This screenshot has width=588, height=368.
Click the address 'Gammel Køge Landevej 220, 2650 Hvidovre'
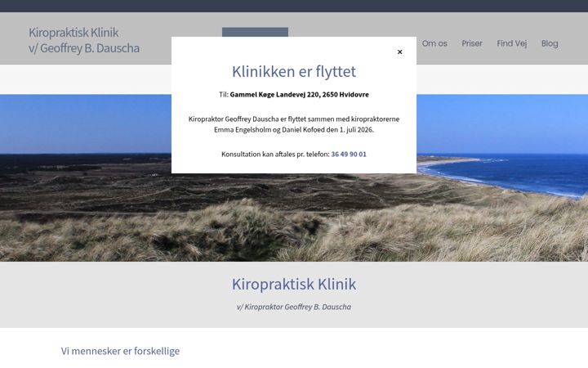(x=299, y=95)
